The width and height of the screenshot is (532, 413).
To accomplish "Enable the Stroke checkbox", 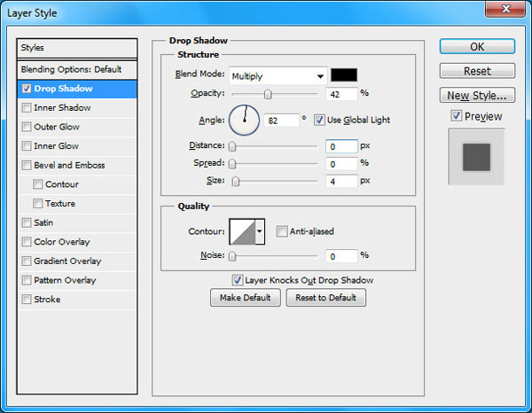I will [27, 300].
